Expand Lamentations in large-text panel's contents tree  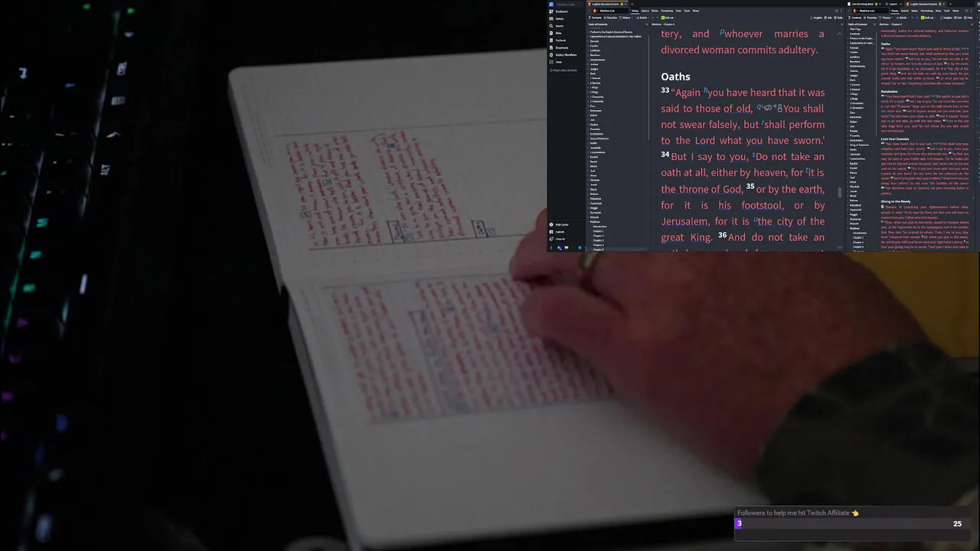coord(588,152)
